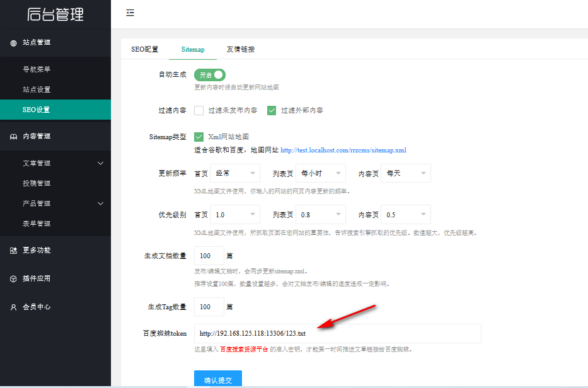Open 首页 update frequency dropdown showing 经常
Viewport: 588px width, 388px height.
235,173
